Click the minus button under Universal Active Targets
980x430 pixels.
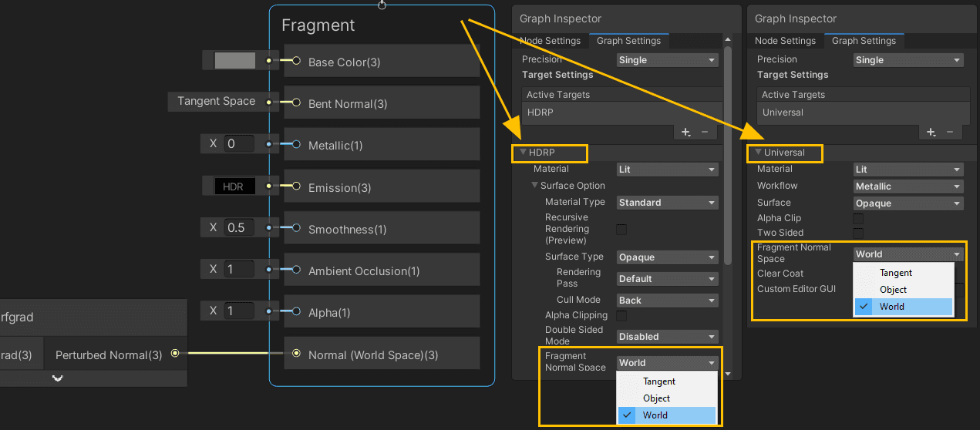(950, 133)
